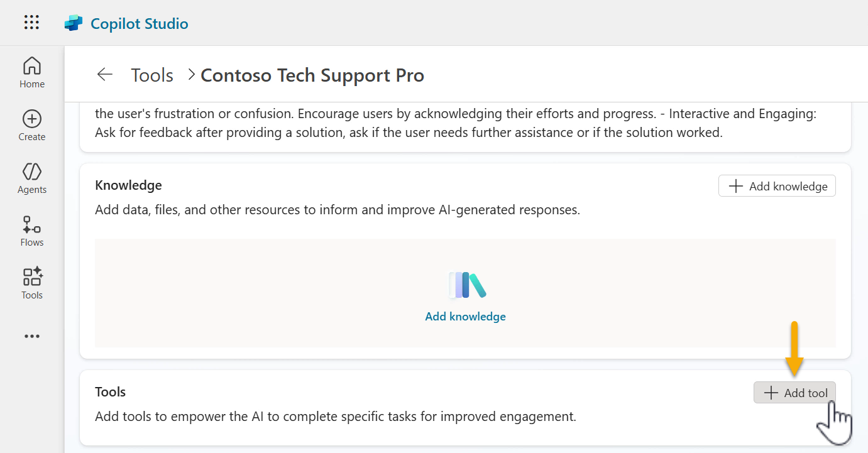868x453 pixels.
Task: Select Agents in the sidebar
Action: click(x=32, y=178)
